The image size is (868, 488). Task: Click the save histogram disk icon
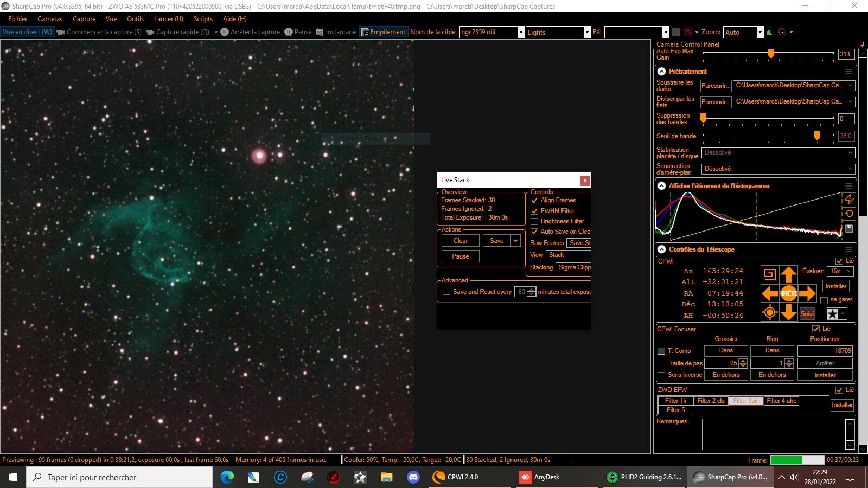(850, 229)
